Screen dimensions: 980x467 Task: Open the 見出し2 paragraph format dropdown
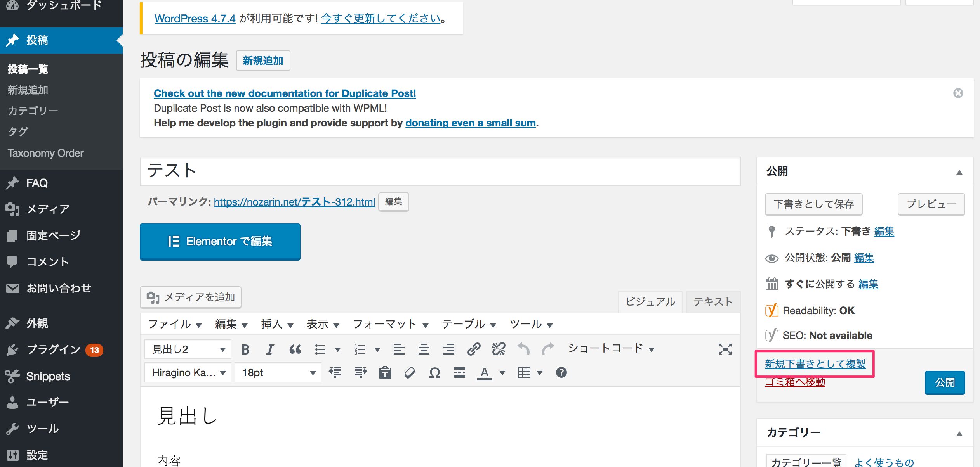point(188,349)
